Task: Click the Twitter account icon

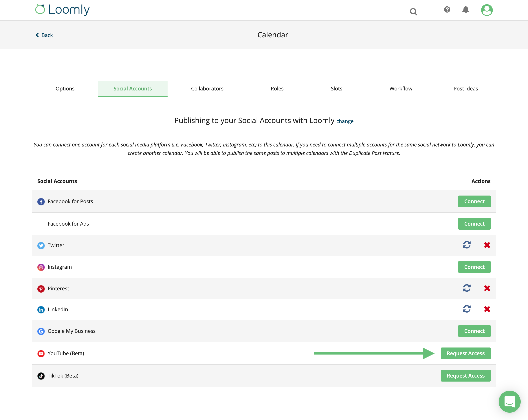Action: pos(41,246)
